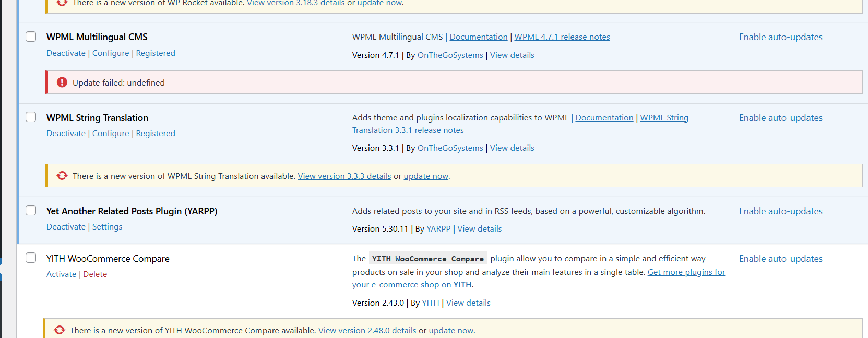The width and height of the screenshot is (868, 338).
Task: View details of YARPP plugin
Action: [x=480, y=229]
